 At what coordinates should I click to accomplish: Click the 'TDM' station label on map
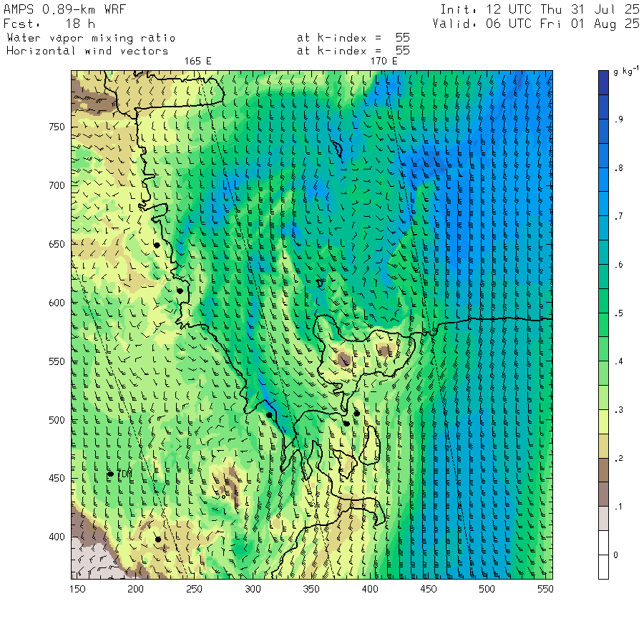click(125, 474)
